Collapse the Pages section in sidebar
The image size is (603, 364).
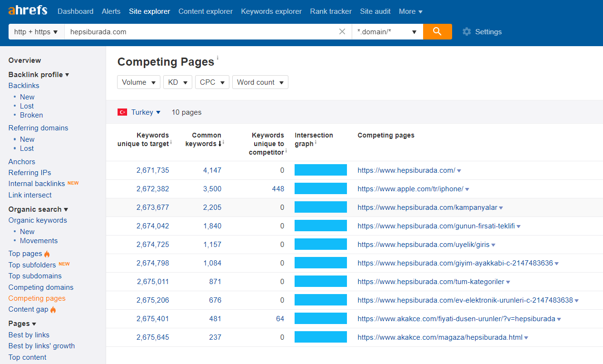click(x=22, y=324)
